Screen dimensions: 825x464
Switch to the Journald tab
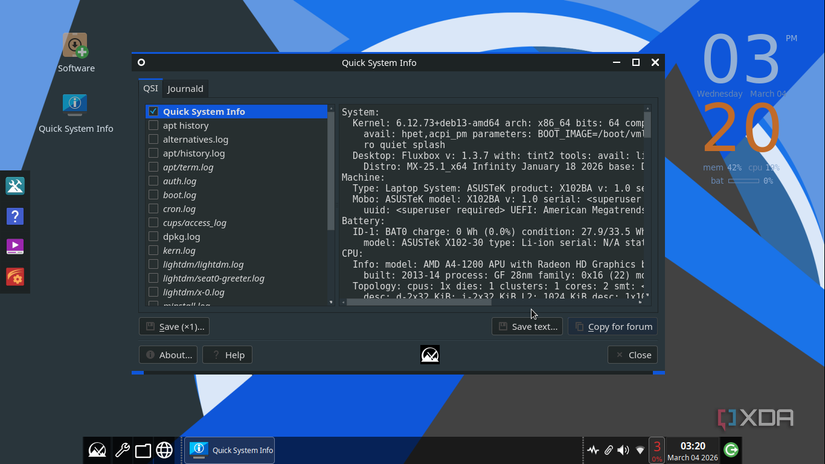click(185, 88)
